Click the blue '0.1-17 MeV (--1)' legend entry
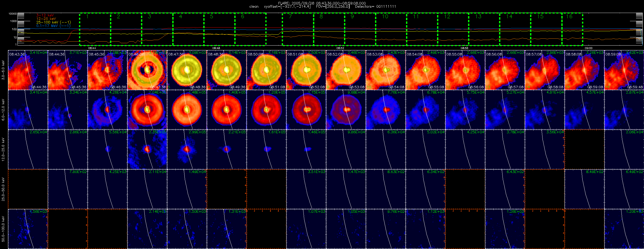 pos(54,26)
